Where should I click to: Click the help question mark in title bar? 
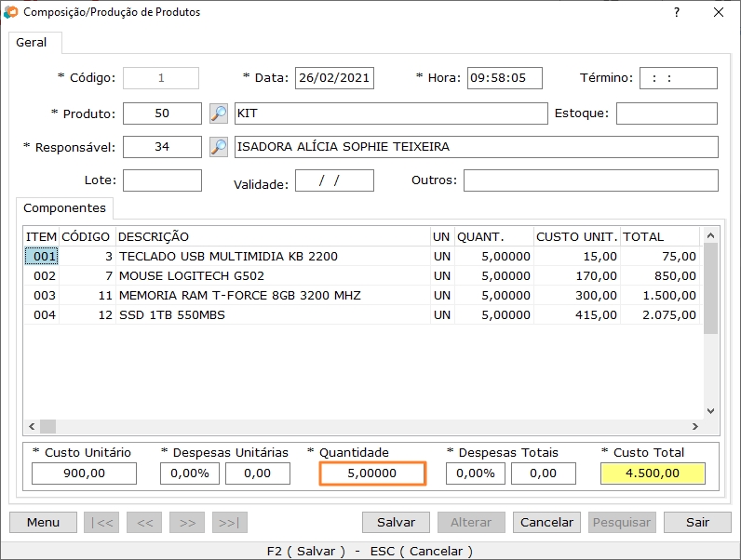tap(677, 12)
